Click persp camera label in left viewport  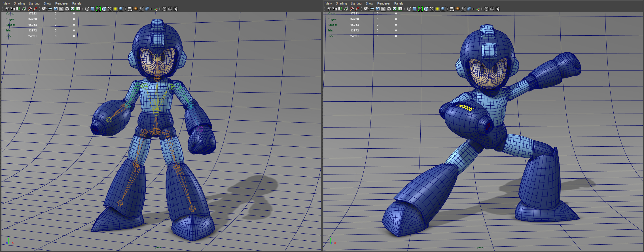click(x=159, y=247)
